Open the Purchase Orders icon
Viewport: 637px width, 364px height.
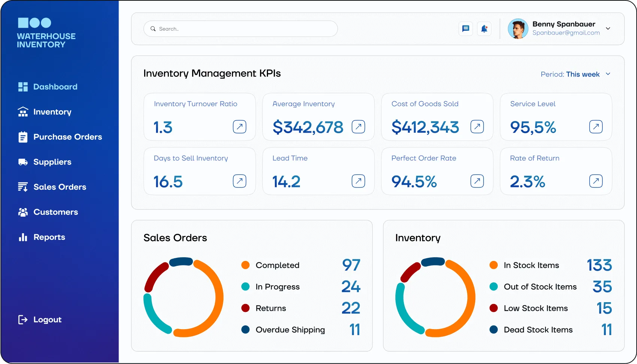click(x=23, y=137)
